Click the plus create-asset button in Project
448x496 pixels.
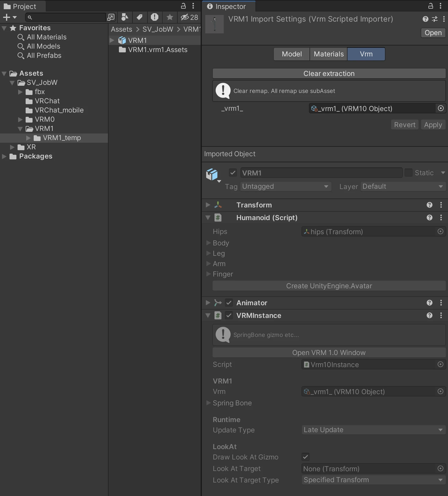[10, 18]
